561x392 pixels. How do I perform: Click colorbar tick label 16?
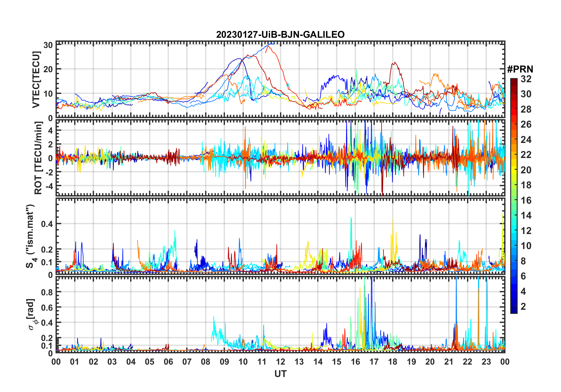(x=526, y=200)
